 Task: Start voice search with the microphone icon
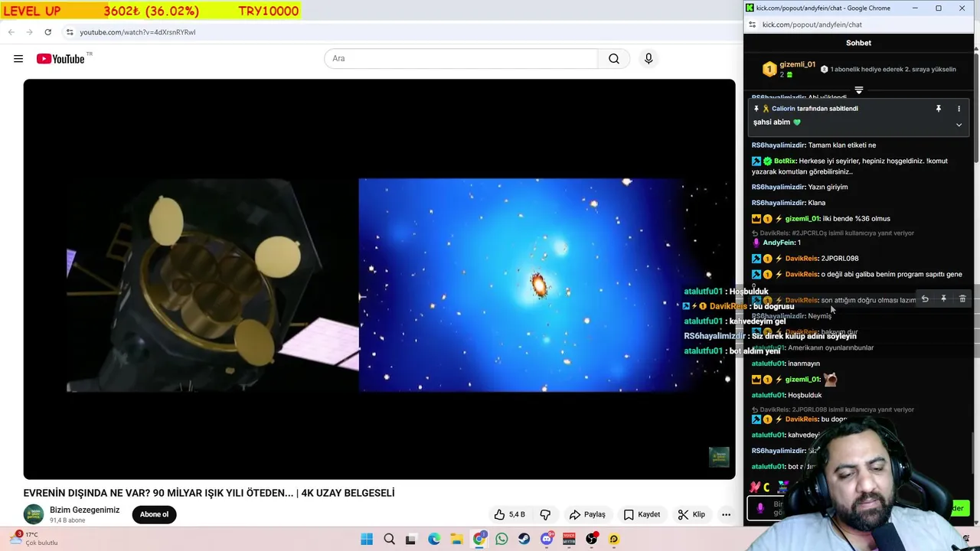pos(648,59)
